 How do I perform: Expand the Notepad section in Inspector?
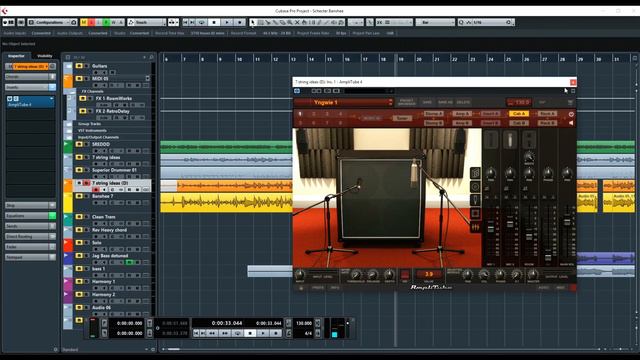[x=31, y=257]
